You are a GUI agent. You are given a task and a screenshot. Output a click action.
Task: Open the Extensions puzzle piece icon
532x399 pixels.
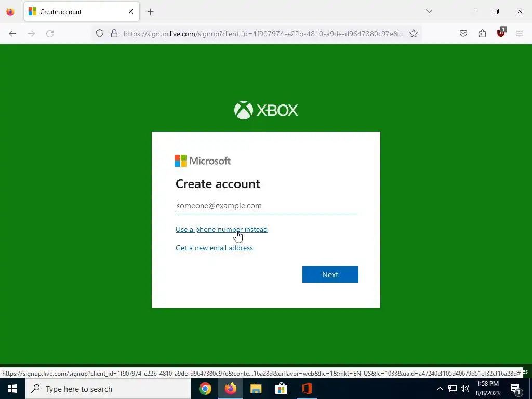click(x=482, y=33)
